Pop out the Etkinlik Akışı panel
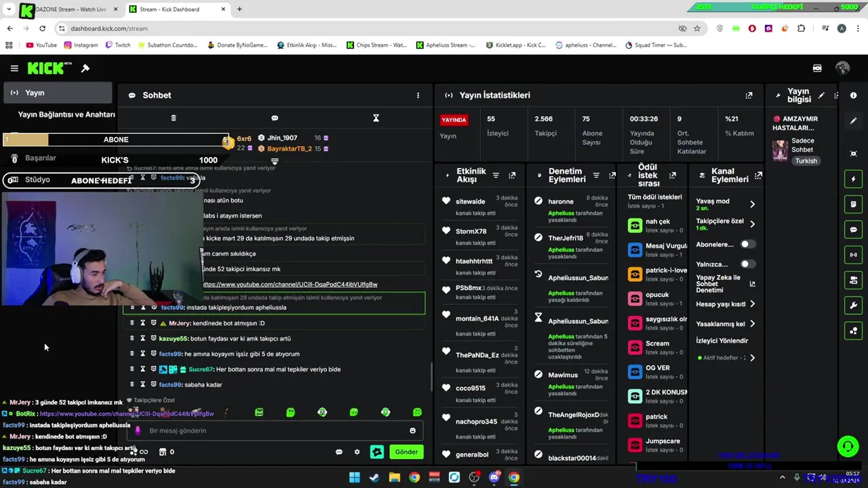 (512, 176)
